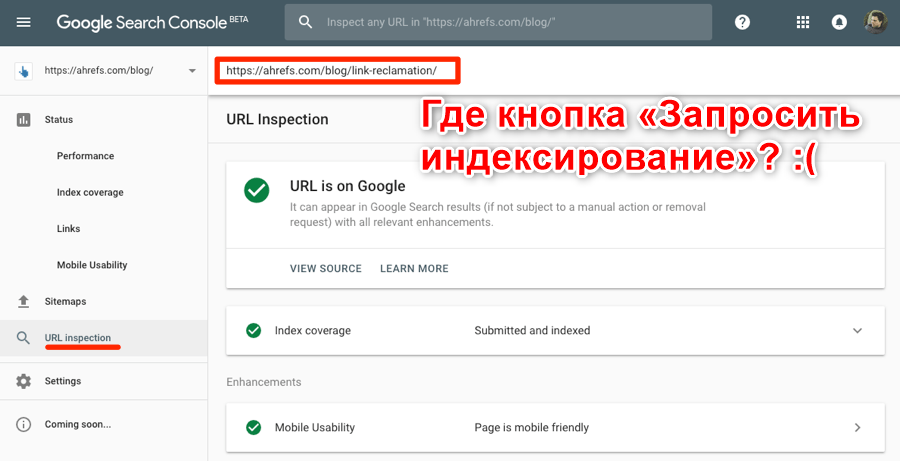Expand the Index coverage row
This screenshot has height=461, width=900.
click(856, 331)
